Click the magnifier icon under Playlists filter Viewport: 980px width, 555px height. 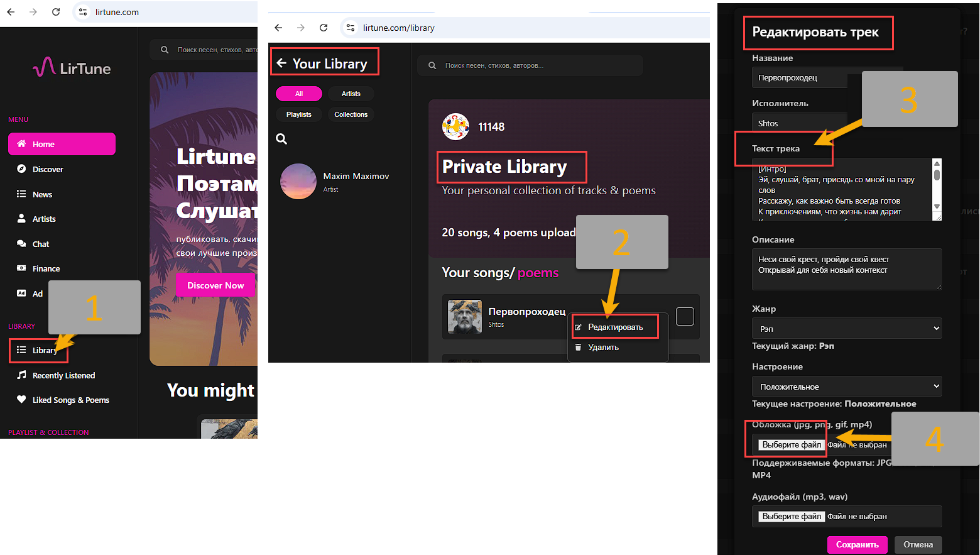281,139
